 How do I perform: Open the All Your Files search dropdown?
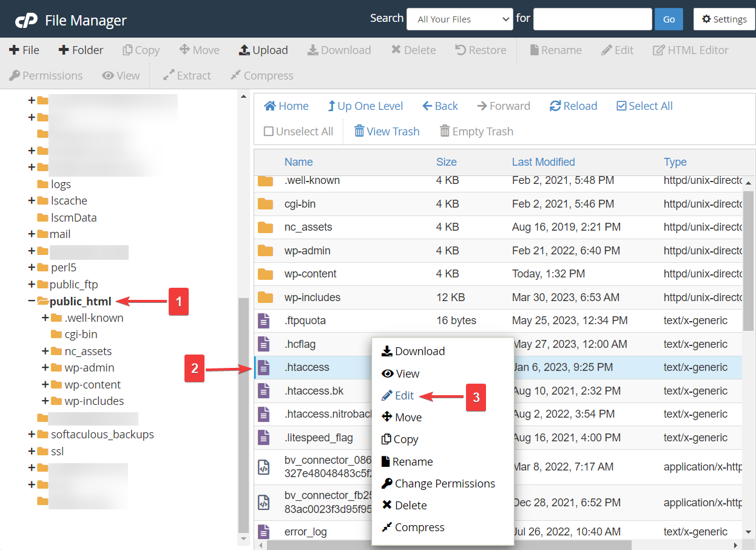pos(459,19)
